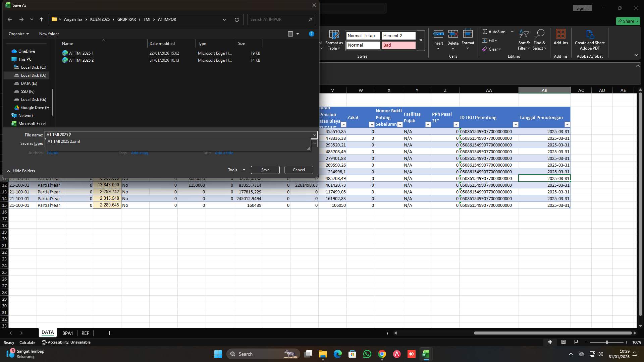
Task: Collapse the Hide Folders section
Action: 21,171
